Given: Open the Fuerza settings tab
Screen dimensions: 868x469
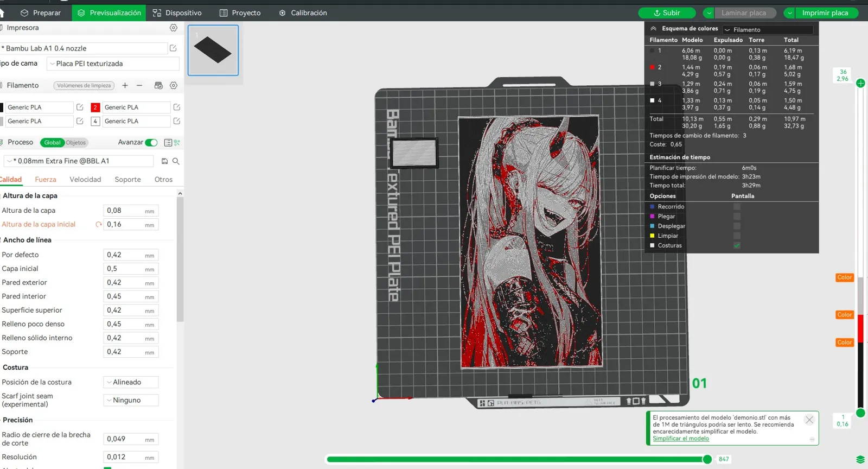Looking at the screenshot, I should coord(46,180).
